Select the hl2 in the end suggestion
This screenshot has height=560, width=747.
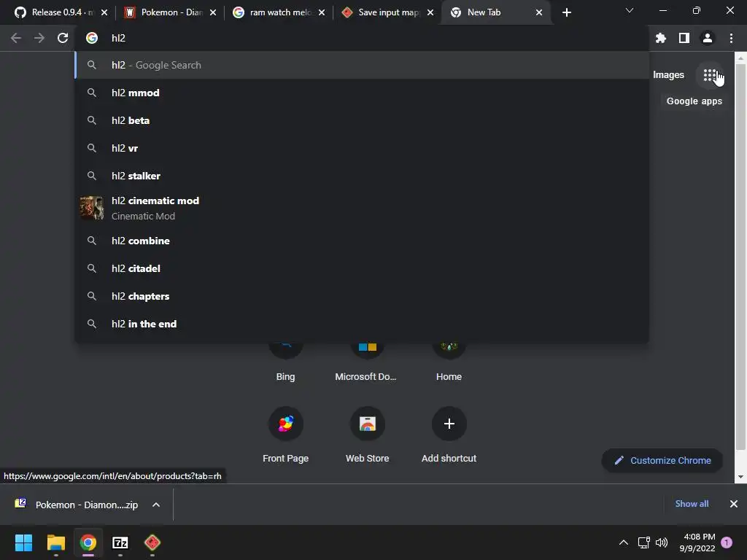tap(362, 324)
